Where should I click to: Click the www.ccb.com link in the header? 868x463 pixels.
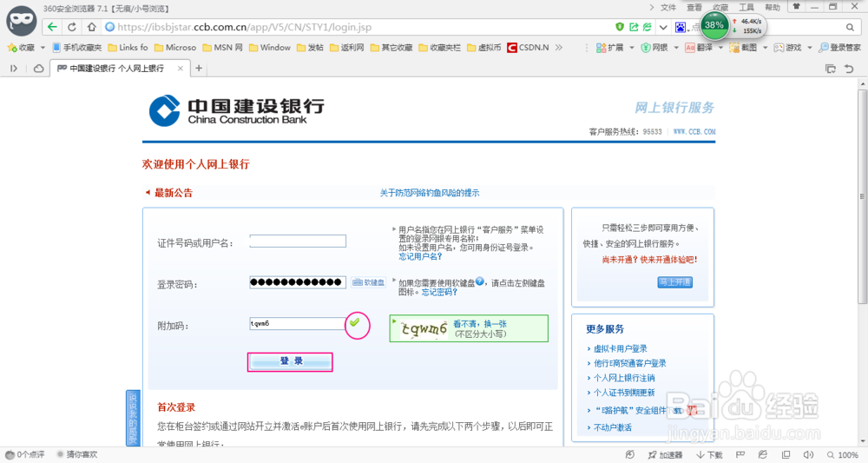point(694,132)
